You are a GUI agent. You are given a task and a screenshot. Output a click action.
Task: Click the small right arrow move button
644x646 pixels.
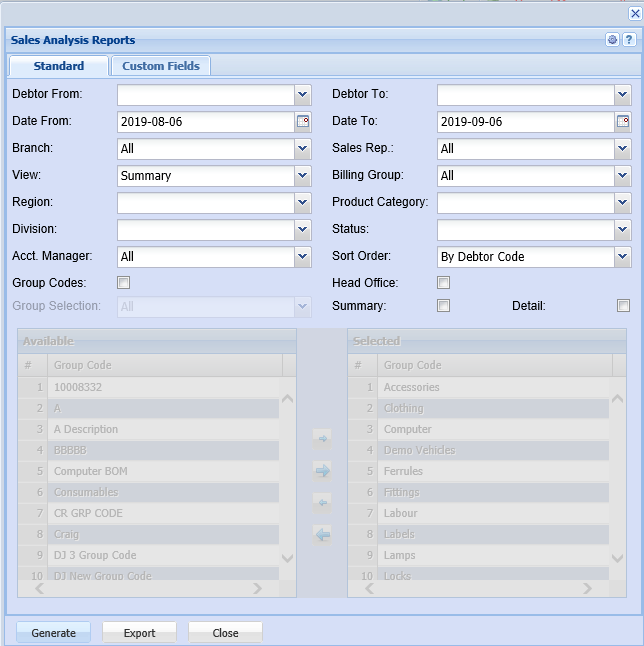322,438
